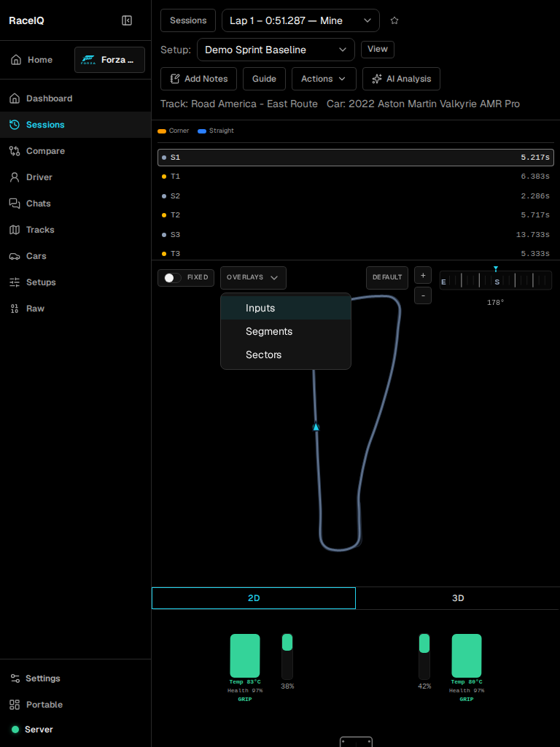Switch to the 2D view tab
The height and width of the screenshot is (747, 560).
pos(253,598)
